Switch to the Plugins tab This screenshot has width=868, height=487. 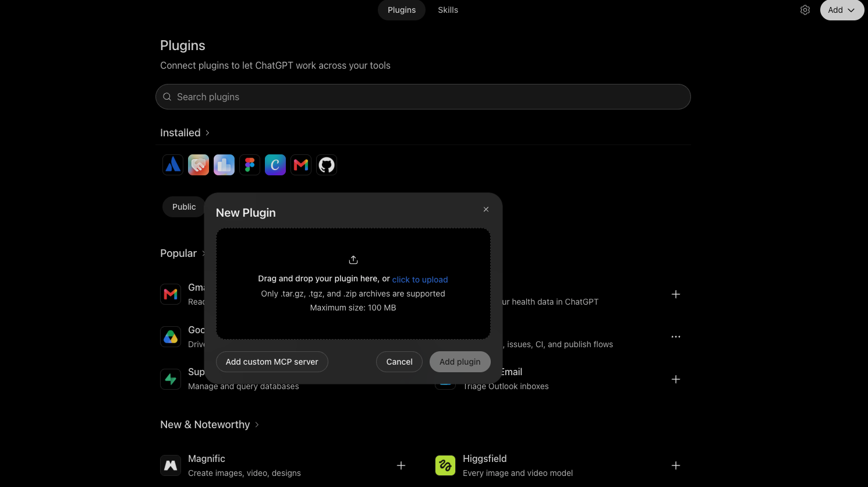click(x=402, y=10)
